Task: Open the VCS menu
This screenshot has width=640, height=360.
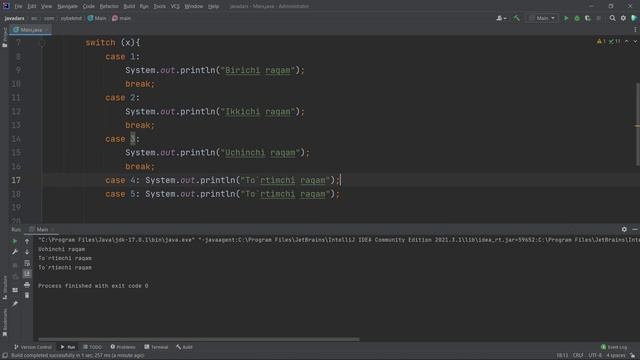Action: (x=175, y=7)
